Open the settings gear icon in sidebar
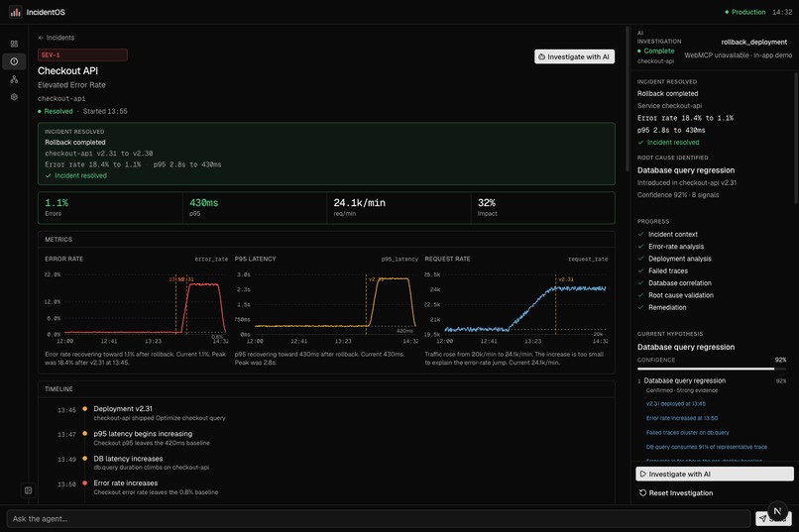This screenshot has width=799, height=532. 14,97
